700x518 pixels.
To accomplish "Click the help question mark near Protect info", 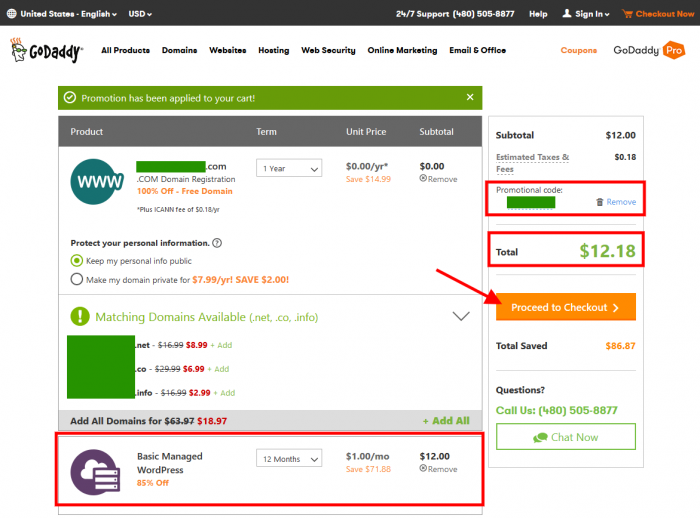I will (217, 243).
